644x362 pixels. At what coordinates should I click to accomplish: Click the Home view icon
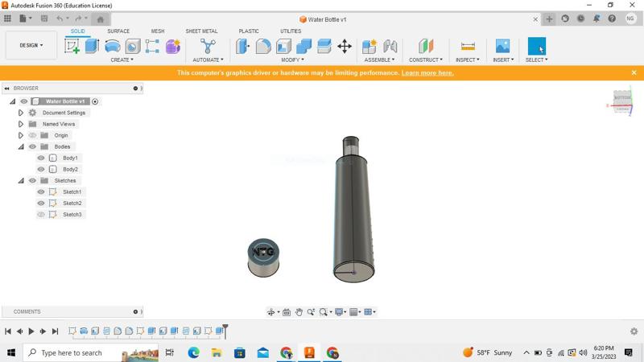tap(100, 19)
